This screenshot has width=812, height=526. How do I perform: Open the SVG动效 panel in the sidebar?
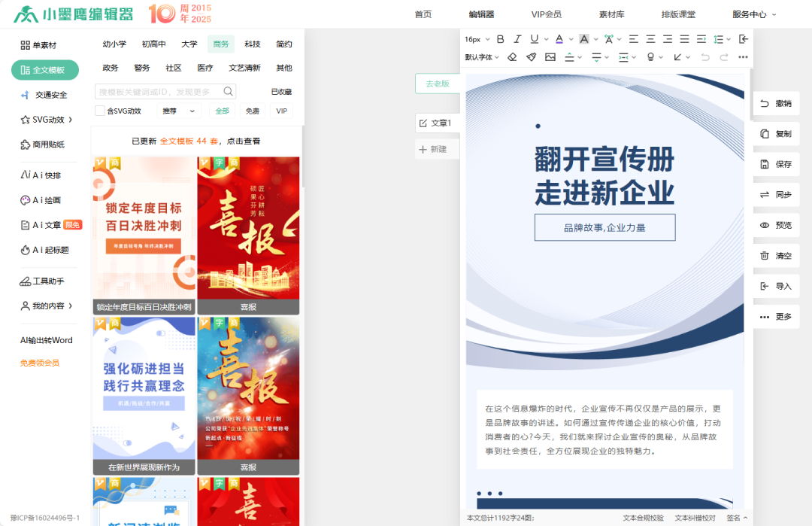point(42,119)
